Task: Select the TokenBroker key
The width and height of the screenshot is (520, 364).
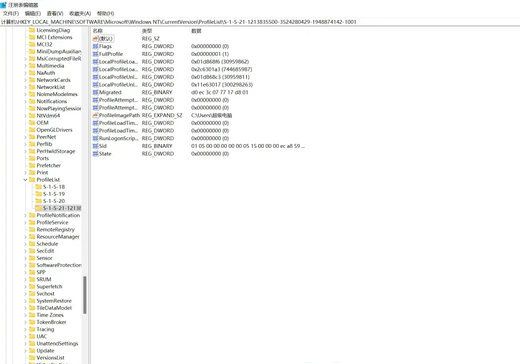Action: click(51, 322)
